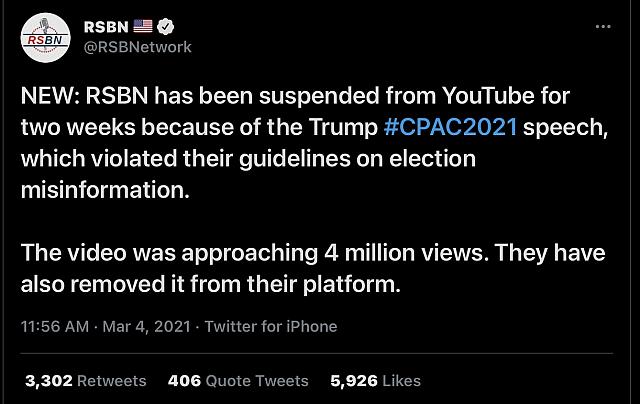
Task: Click the word misinformation in the tweet
Action: (x=105, y=191)
